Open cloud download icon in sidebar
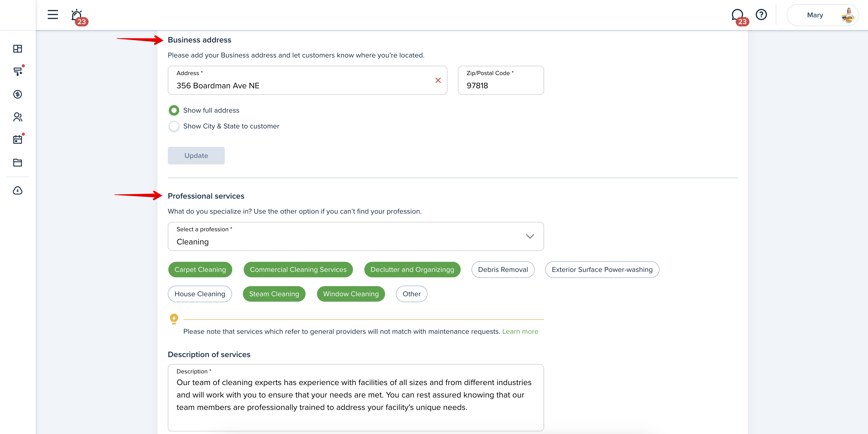This screenshot has height=434, width=868. (18, 191)
